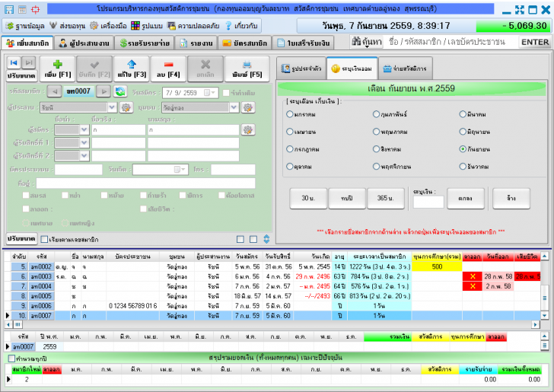
Task: Enable the คำนวณทุกปี checkbox
Action: pyautogui.click(x=11, y=358)
